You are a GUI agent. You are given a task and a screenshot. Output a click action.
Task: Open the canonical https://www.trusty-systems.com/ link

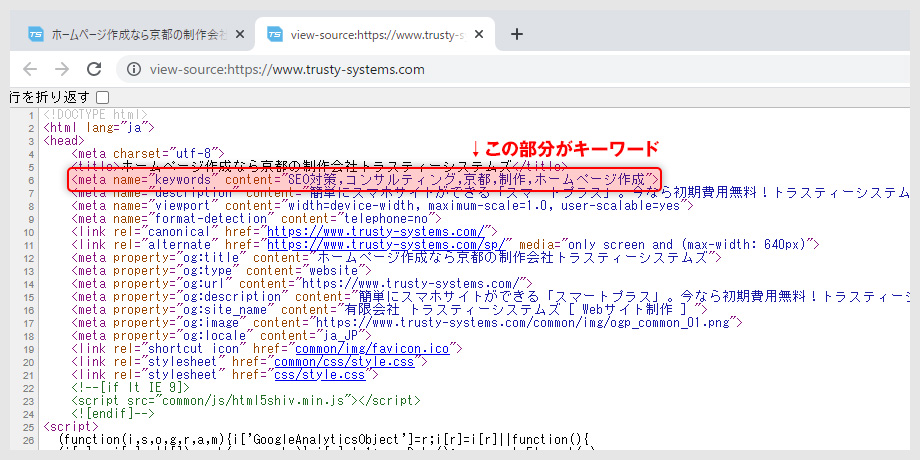377,232
